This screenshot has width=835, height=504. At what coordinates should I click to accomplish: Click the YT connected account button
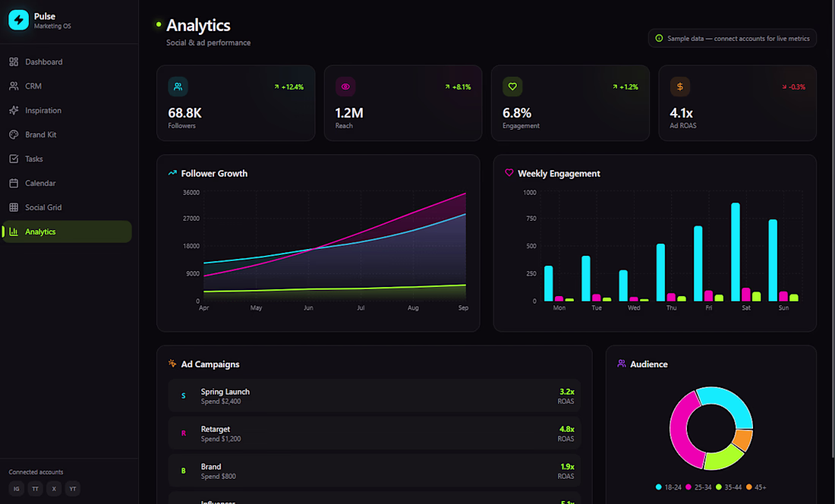coord(72,489)
